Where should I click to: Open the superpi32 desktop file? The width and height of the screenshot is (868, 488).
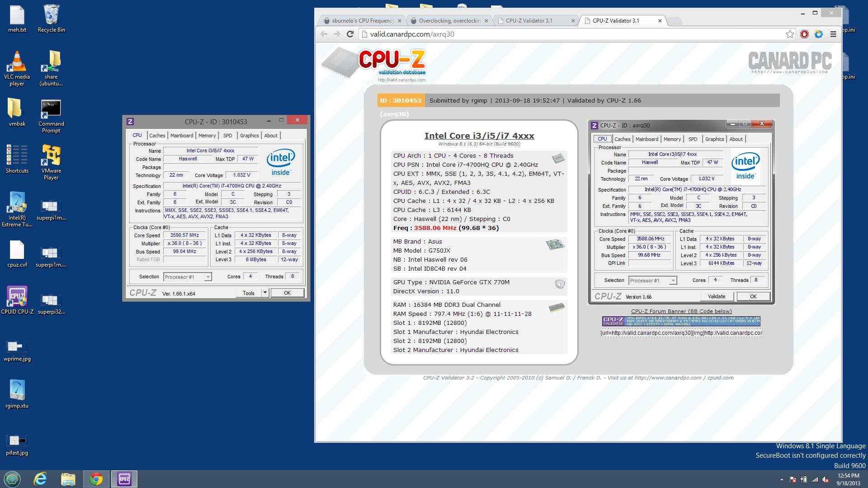(x=51, y=303)
